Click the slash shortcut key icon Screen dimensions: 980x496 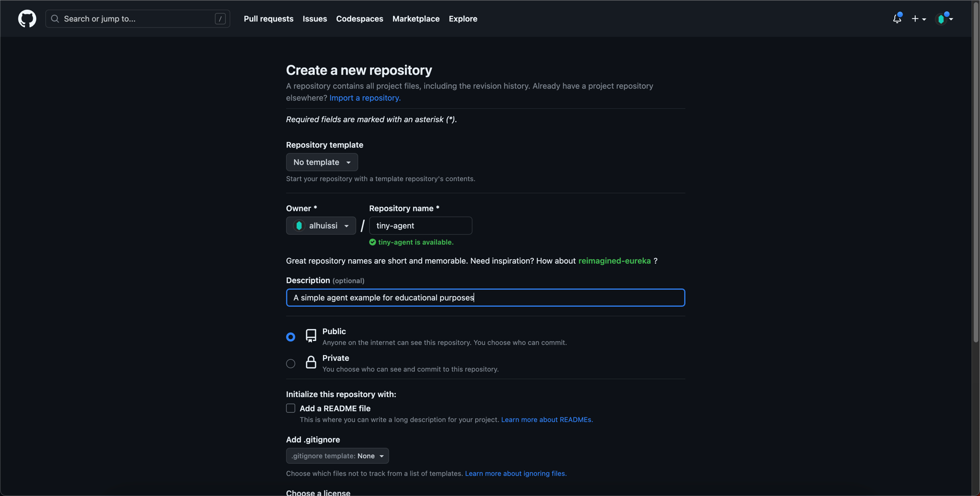pyautogui.click(x=220, y=19)
